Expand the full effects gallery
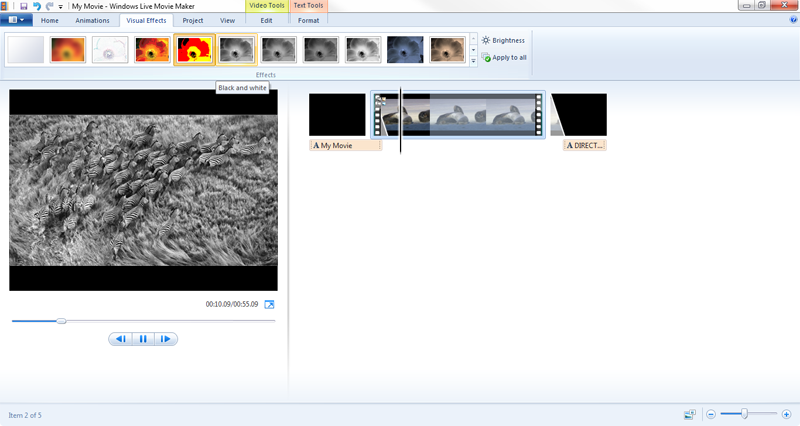The width and height of the screenshot is (800, 426). [x=473, y=61]
